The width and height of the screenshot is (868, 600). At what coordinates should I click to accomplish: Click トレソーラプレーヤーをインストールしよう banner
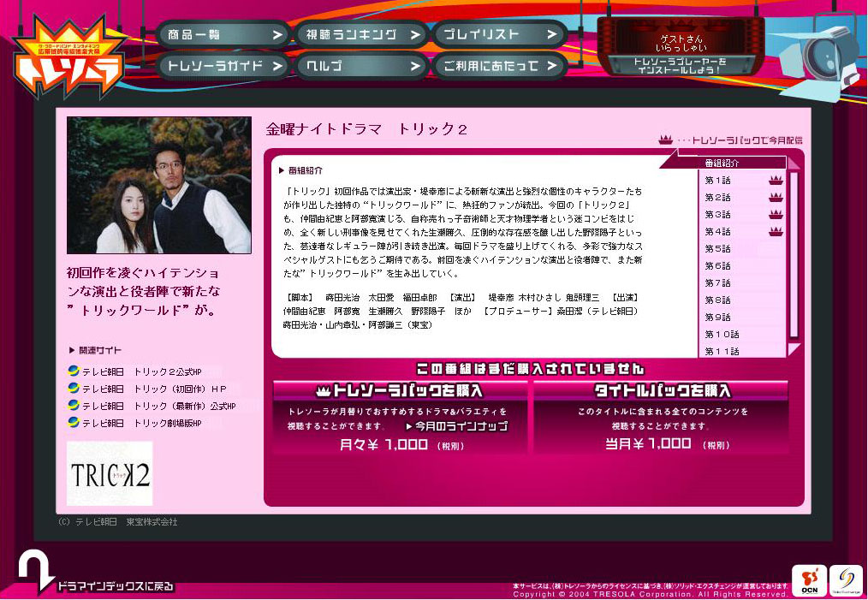[x=681, y=65]
